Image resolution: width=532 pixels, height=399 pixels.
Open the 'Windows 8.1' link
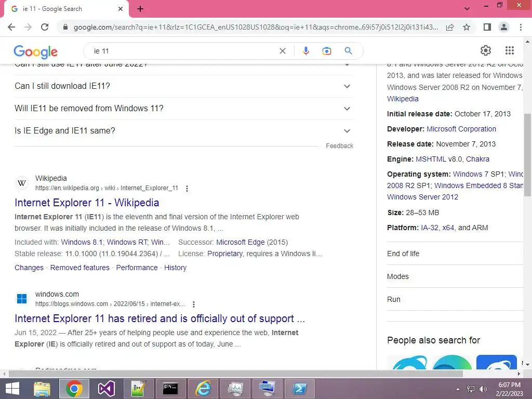[x=82, y=242]
